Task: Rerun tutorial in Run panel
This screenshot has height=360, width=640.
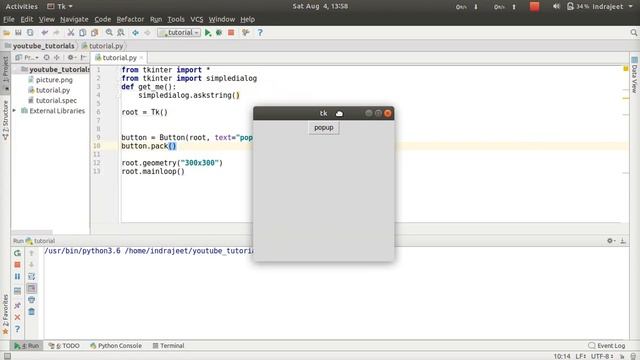Action: 17,253
